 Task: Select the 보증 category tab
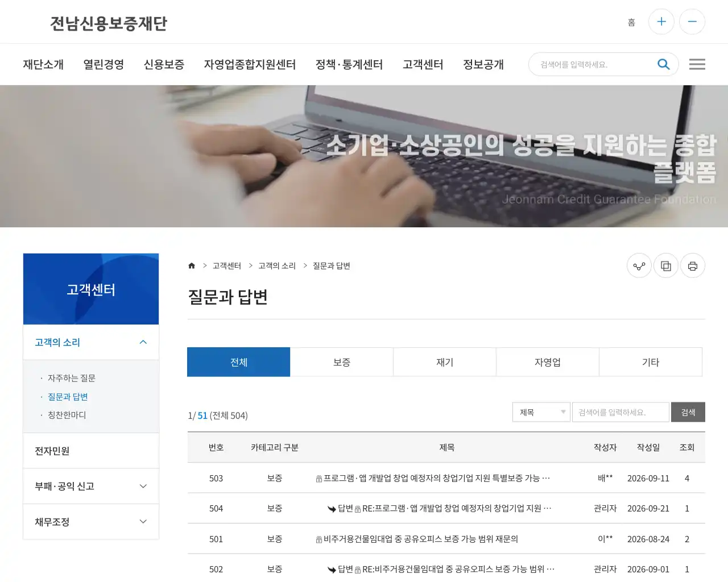(x=342, y=362)
